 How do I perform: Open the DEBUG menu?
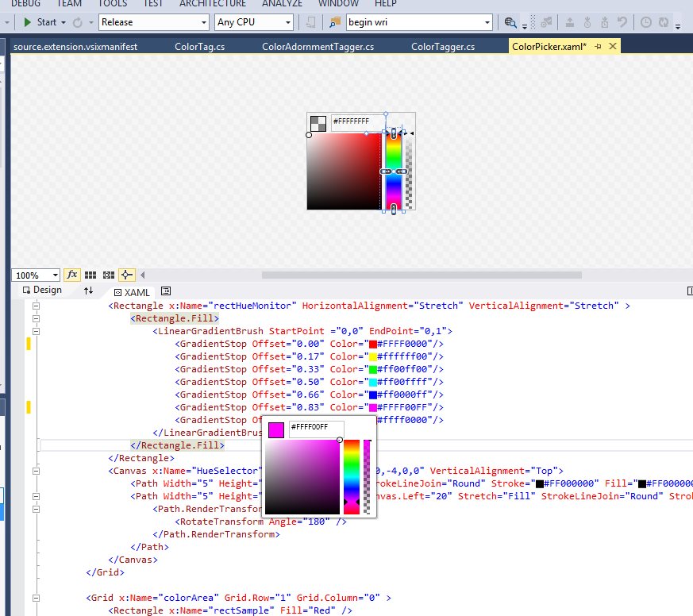pos(25,3)
